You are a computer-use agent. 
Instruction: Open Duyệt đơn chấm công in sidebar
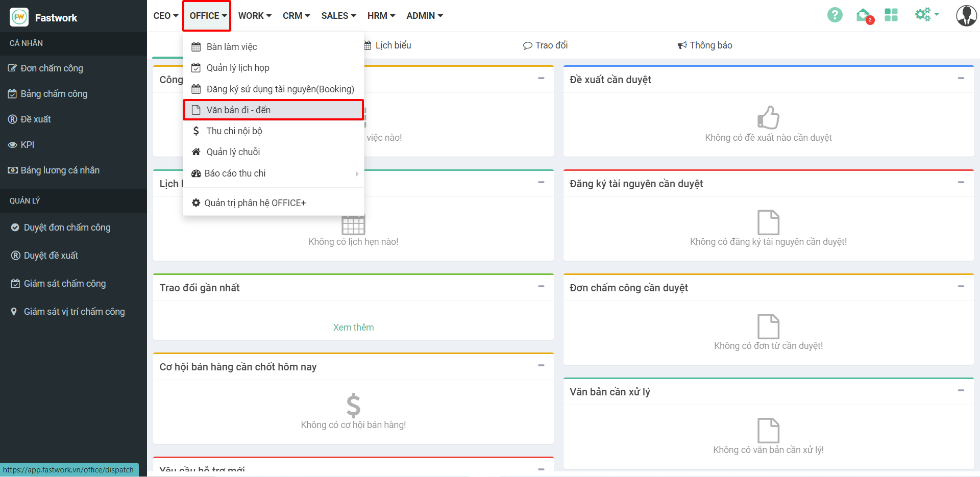click(x=67, y=228)
